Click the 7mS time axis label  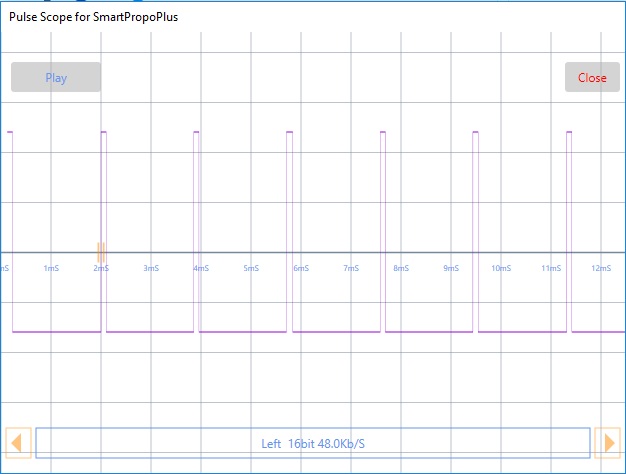tap(351, 268)
